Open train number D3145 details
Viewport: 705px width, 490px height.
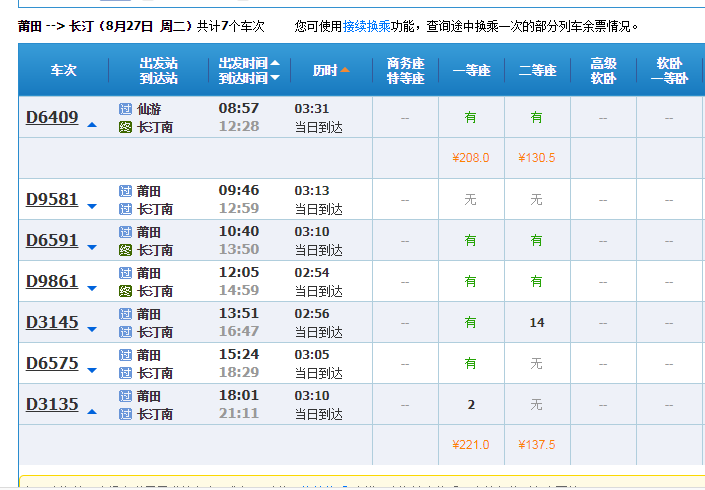click(52, 322)
